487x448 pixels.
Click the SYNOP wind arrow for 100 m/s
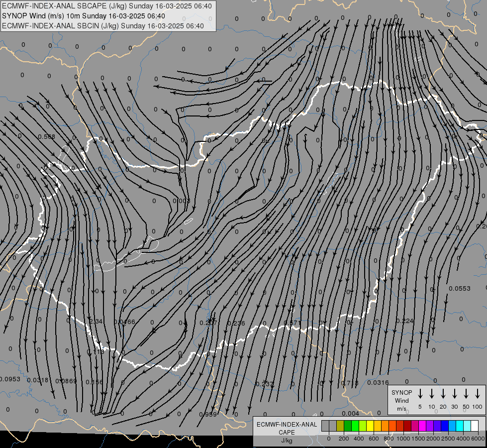pos(478,393)
